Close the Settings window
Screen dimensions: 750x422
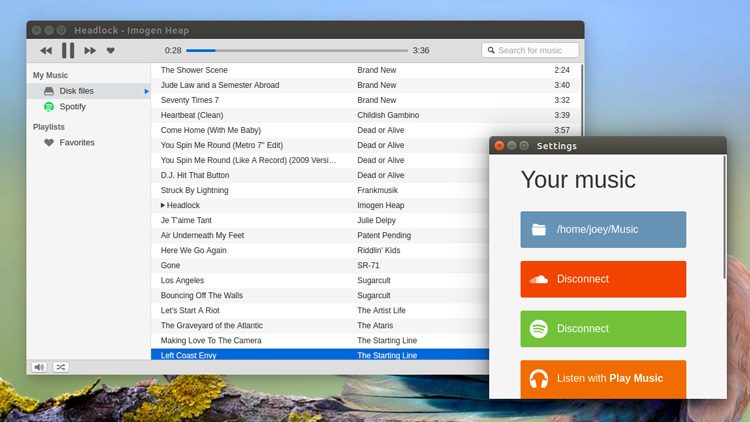pyautogui.click(x=499, y=146)
